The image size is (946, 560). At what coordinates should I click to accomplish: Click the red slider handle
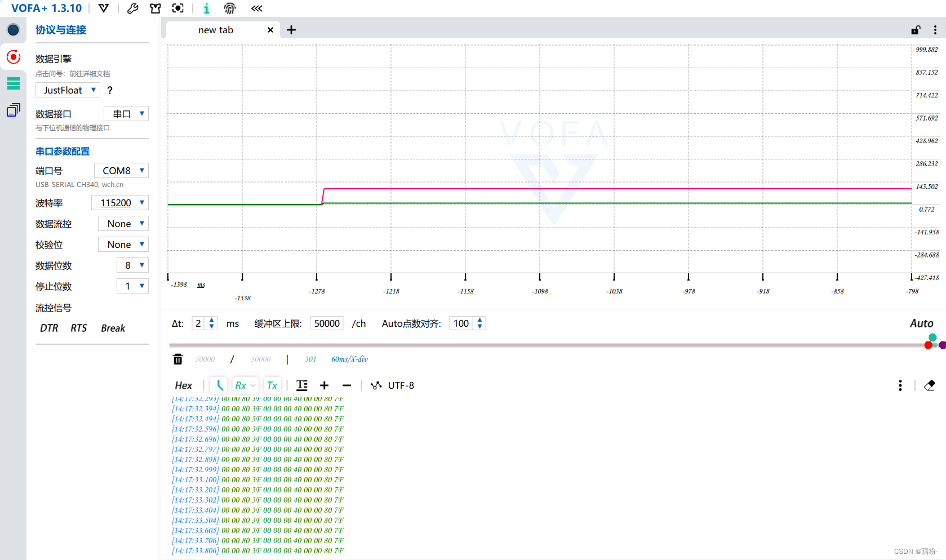point(929,345)
